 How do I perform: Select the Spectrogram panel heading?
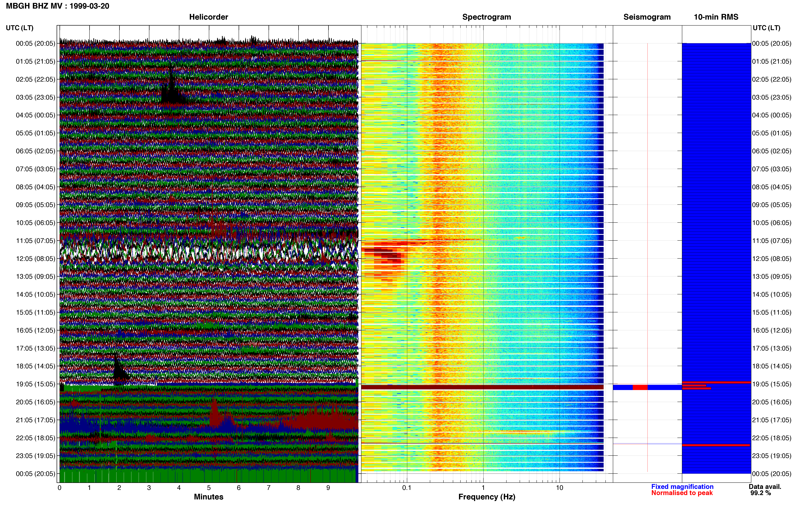click(x=487, y=17)
